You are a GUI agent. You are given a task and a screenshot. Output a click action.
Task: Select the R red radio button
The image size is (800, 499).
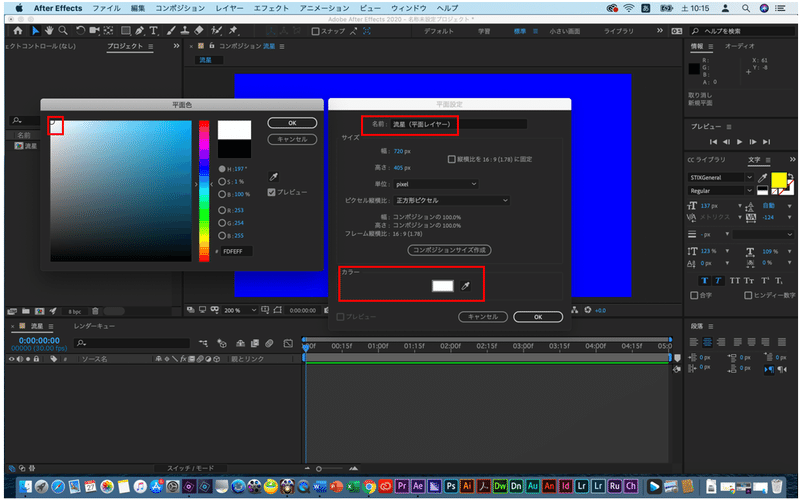(x=222, y=210)
